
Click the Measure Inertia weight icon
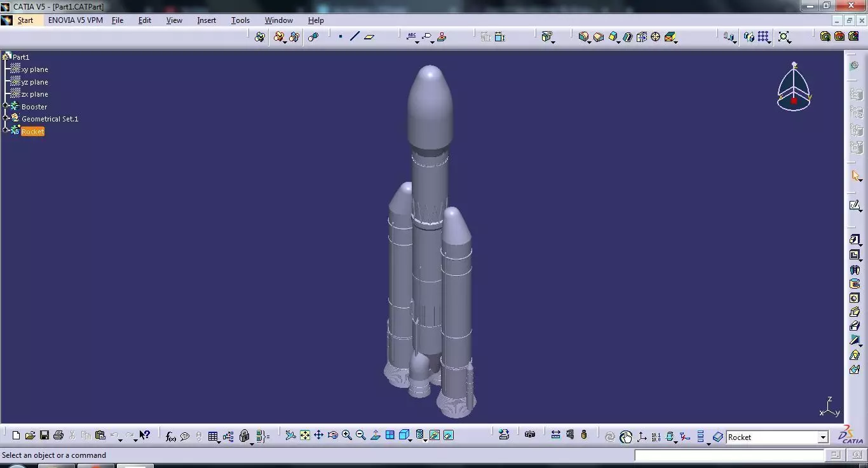[584, 436]
